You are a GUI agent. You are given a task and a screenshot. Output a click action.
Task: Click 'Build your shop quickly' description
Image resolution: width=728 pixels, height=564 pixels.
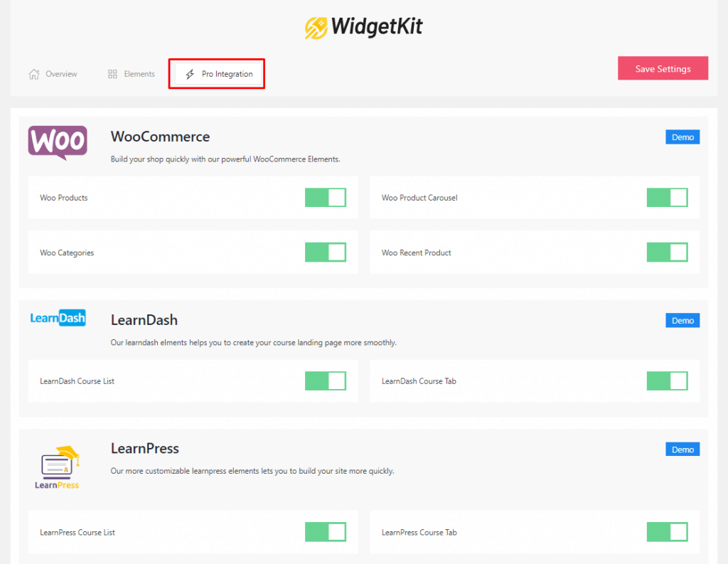click(225, 159)
